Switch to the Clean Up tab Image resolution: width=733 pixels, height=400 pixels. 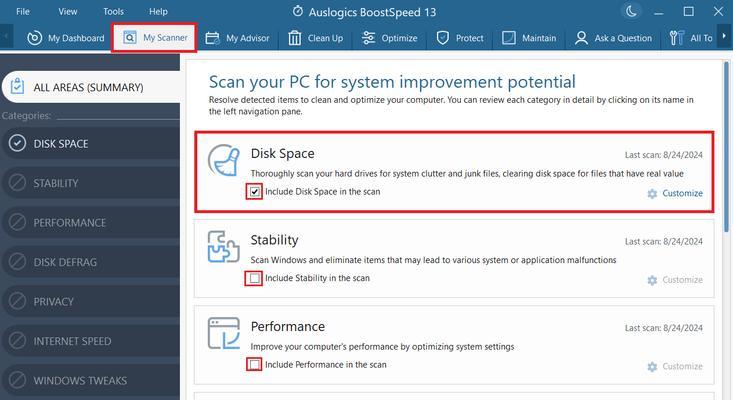coord(316,38)
